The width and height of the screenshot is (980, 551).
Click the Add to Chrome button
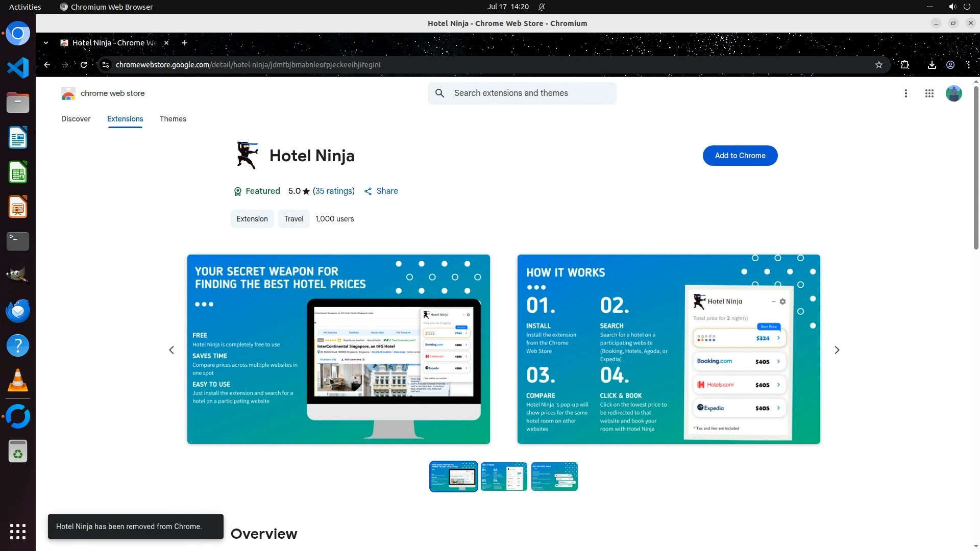(x=740, y=156)
